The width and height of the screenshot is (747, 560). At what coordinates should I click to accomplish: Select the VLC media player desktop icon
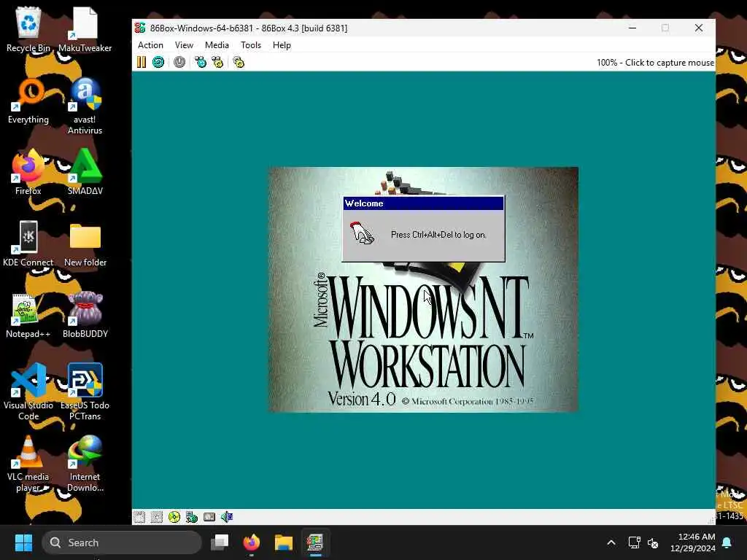pos(28,463)
